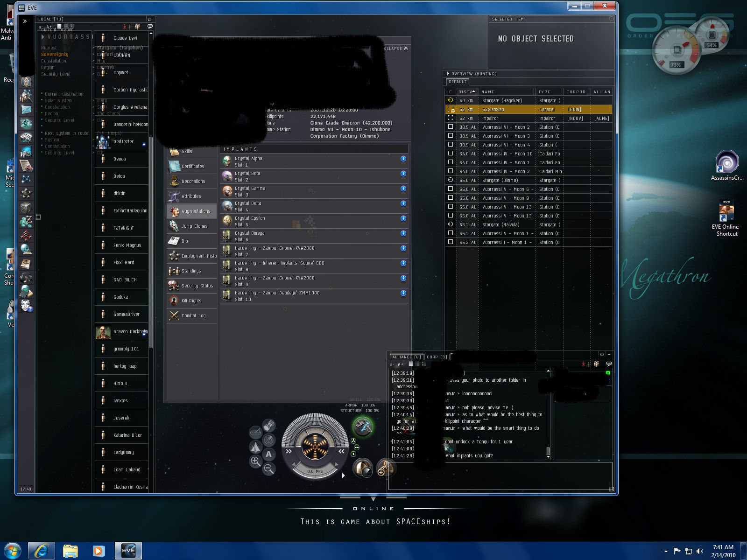Click the Alliance chat text input field
The height and width of the screenshot is (560, 747).
pos(500,476)
